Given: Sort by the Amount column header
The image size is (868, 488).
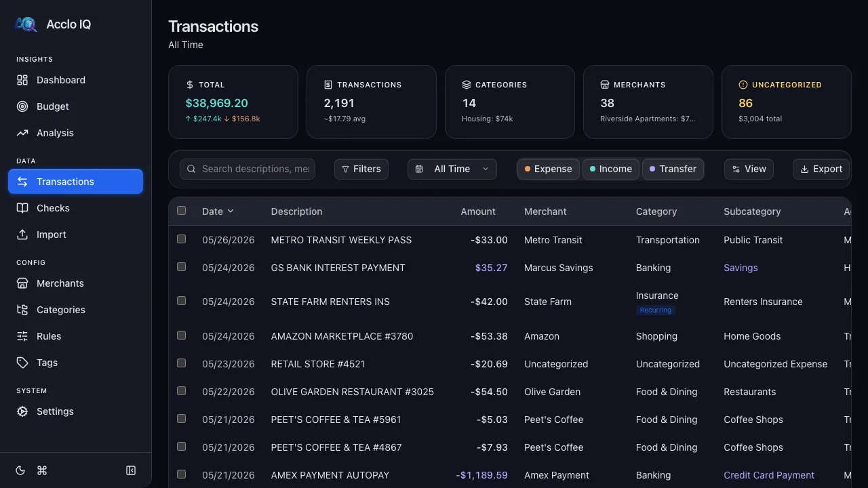Looking at the screenshot, I should pyautogui.click(x=478, y=211).
